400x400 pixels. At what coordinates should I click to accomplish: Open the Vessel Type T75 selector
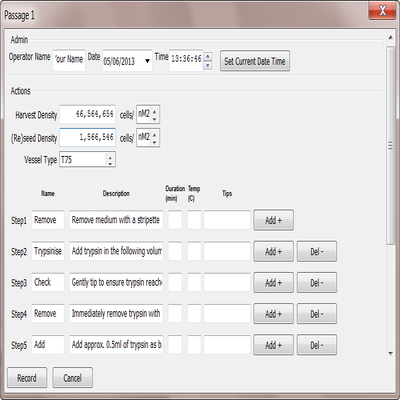[x=87, y=160]
